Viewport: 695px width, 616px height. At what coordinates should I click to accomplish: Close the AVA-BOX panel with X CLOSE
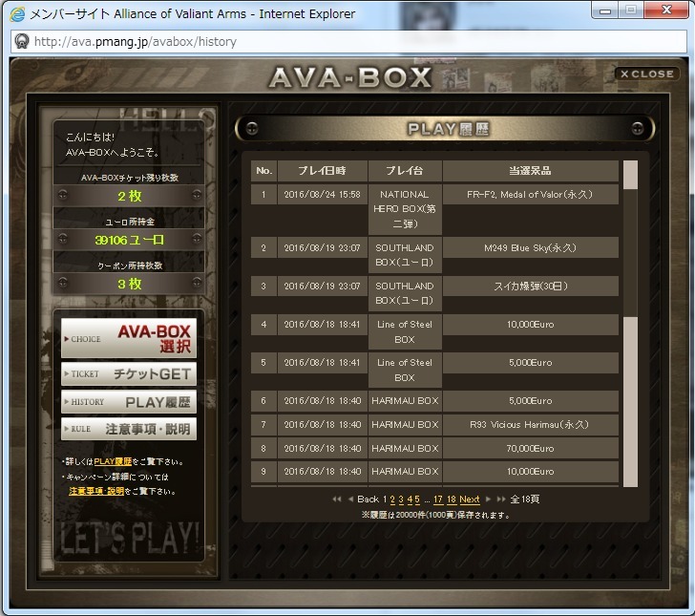[x=647, y=74]
